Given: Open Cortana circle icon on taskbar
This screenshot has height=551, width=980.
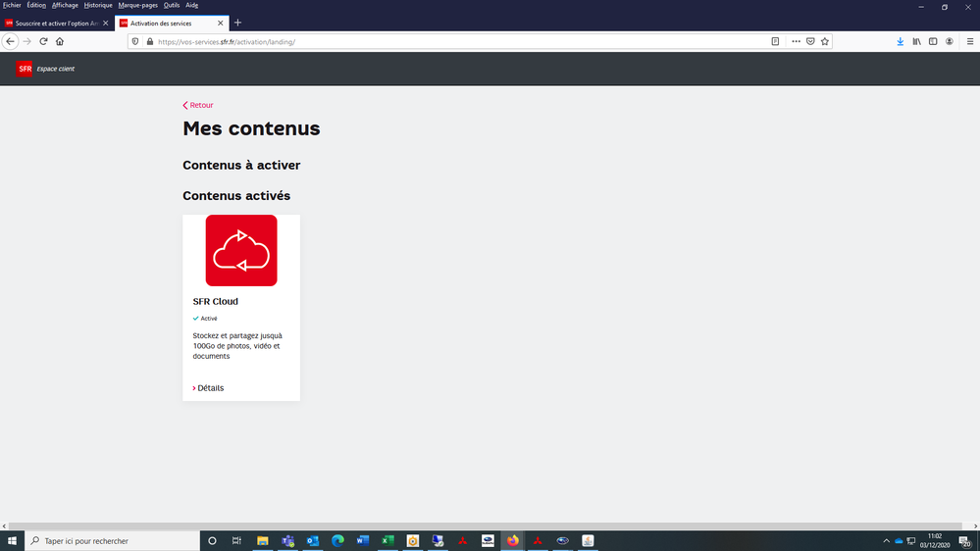Looking at the screenshot, I should [212, 540].
